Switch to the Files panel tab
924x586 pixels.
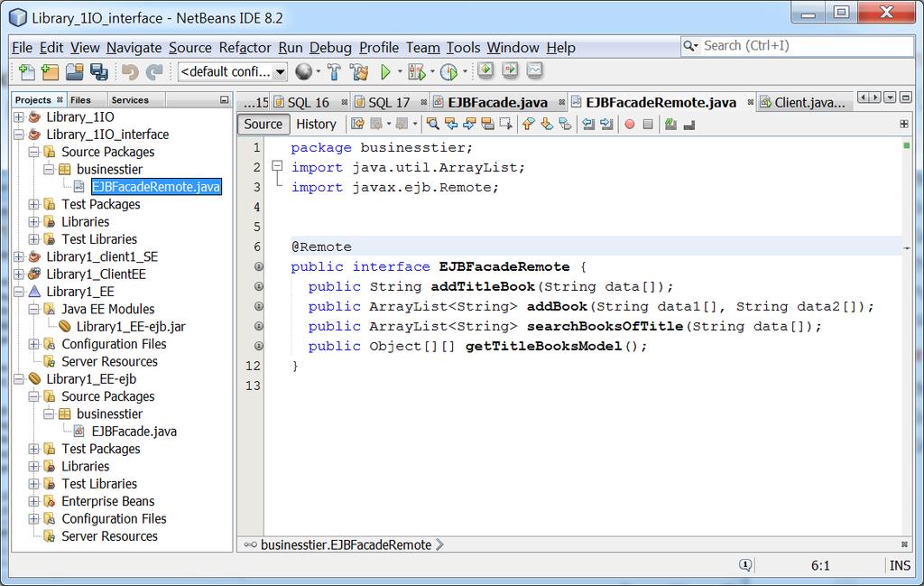[80, 100]
